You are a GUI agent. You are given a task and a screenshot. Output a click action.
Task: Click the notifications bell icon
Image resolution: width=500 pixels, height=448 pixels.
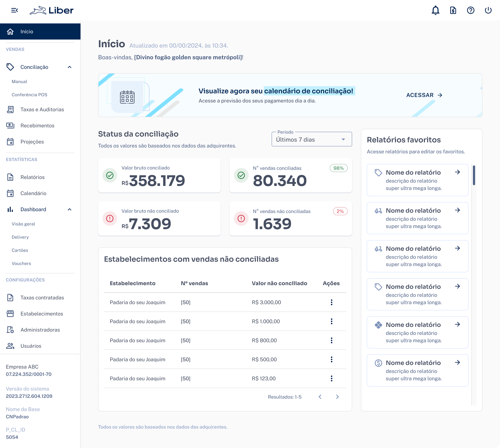pos(435,10)
